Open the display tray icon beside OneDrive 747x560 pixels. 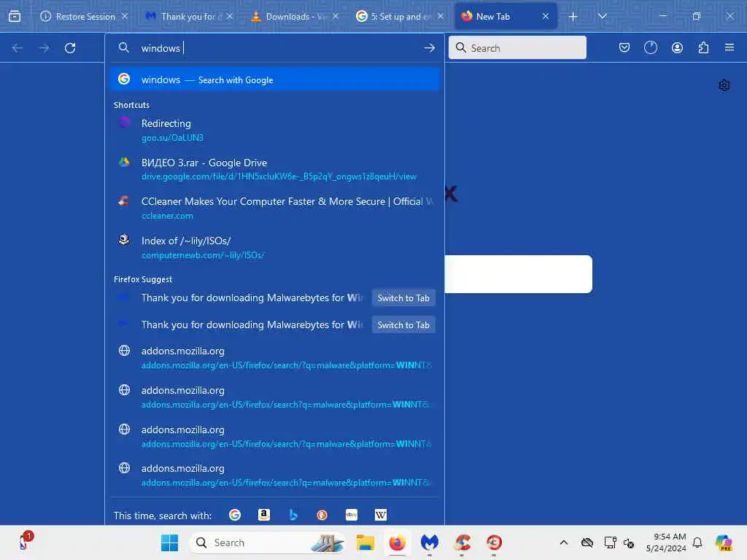pyautogui.click(x=610, y=542)
